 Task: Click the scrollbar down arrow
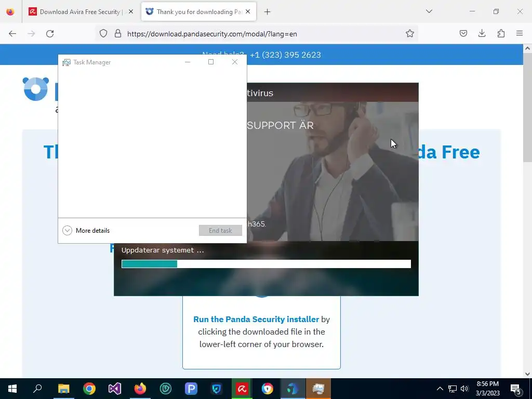(x=527, y=374)
